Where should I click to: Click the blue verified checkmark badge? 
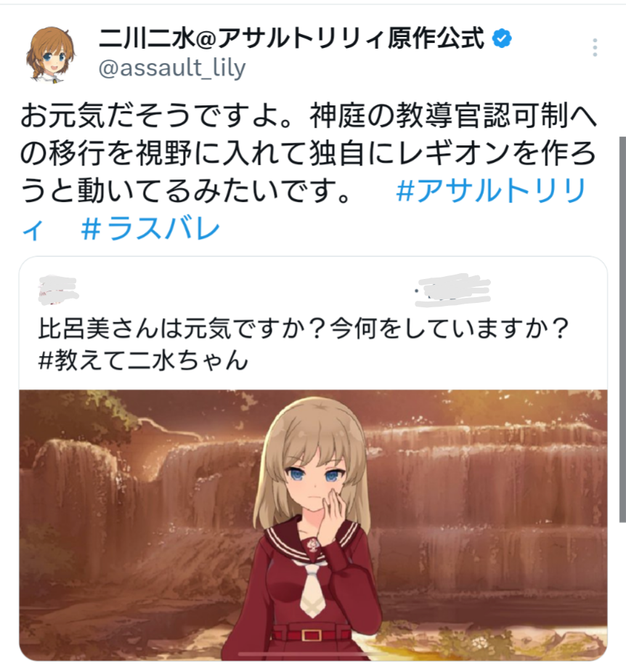[501, 39]
